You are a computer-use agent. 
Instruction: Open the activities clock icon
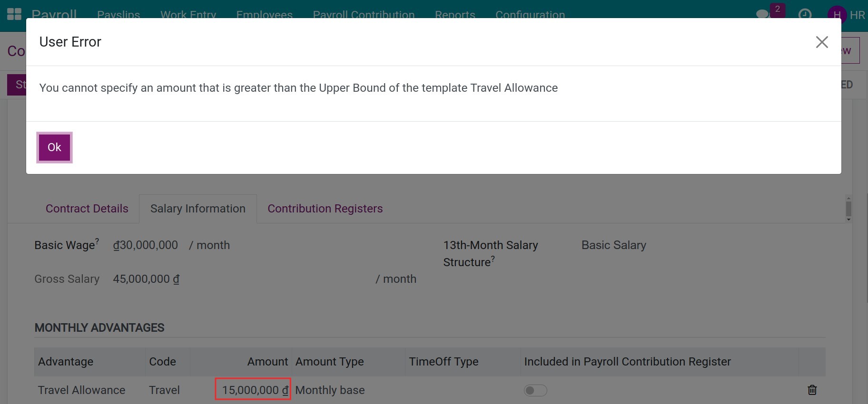point(805,14)
